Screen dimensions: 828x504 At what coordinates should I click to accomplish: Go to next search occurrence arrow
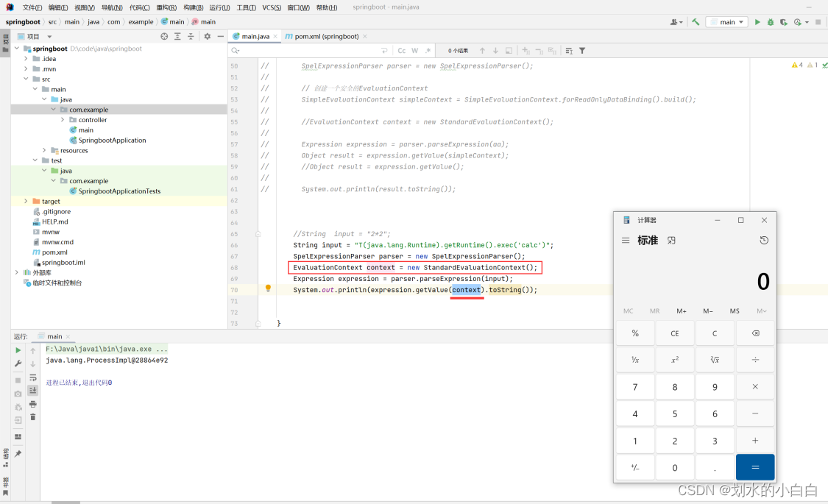(495, 51)
